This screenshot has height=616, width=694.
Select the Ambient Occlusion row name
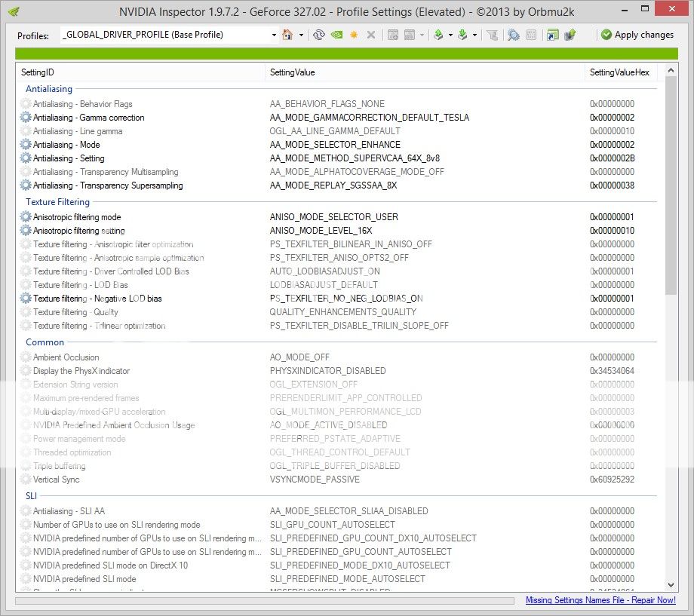(66, 357)
